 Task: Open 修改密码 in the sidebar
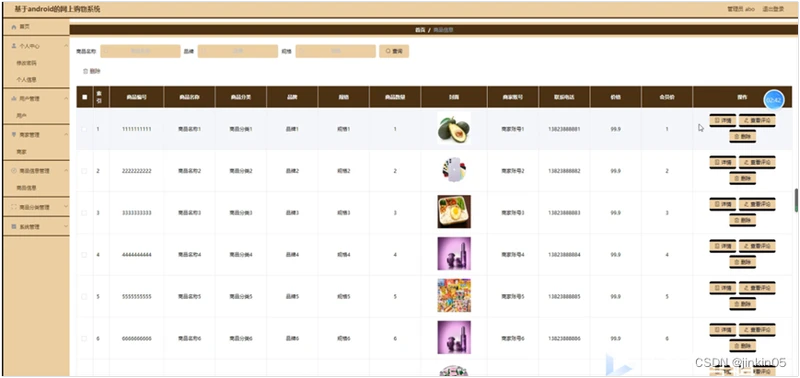point(27,63)
